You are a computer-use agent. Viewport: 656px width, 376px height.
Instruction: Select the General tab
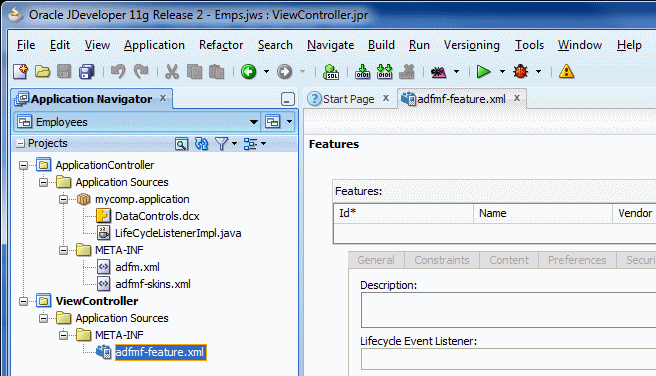376,260
